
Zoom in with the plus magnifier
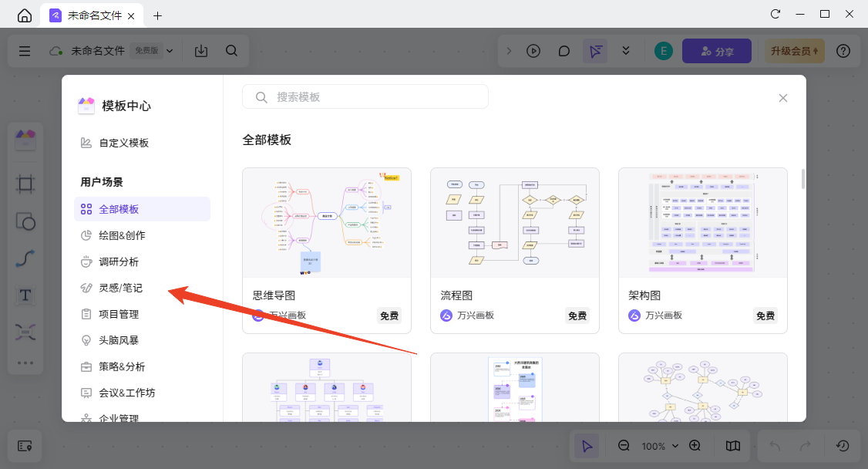pos(695,446)
